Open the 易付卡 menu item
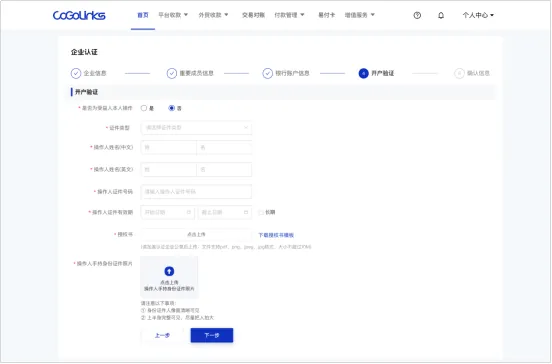Image resolution: width=552 pixels, height=364 pixels. coord(326,15)
